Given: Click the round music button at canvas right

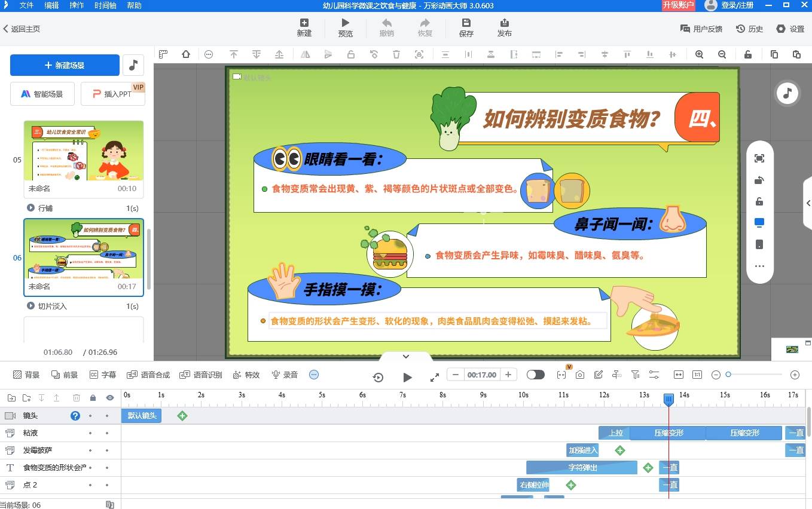Looking at the screenshot, I should [x=787, y=93].
